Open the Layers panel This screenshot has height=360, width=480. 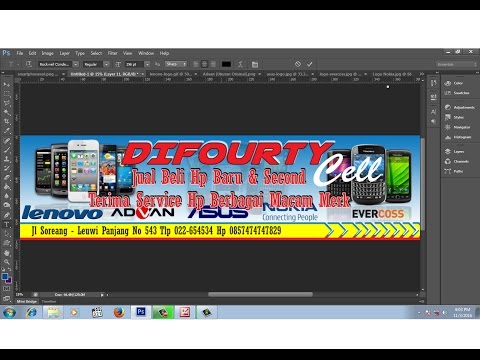458,152
